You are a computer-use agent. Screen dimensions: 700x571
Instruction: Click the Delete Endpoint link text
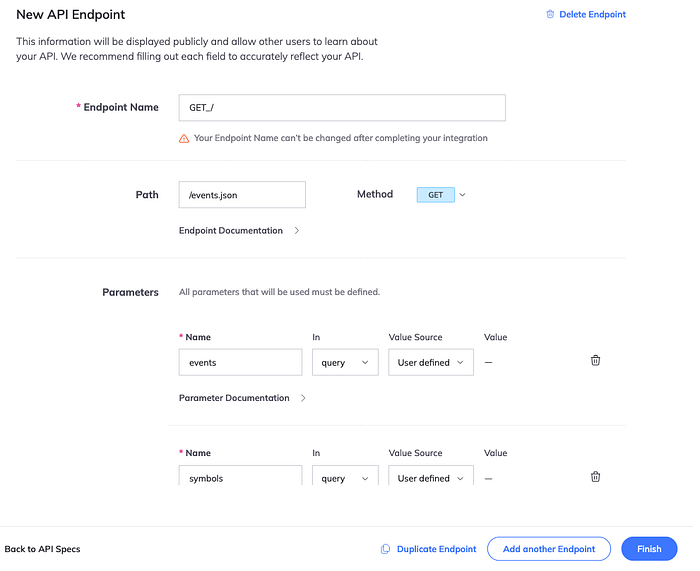[592, 15]
